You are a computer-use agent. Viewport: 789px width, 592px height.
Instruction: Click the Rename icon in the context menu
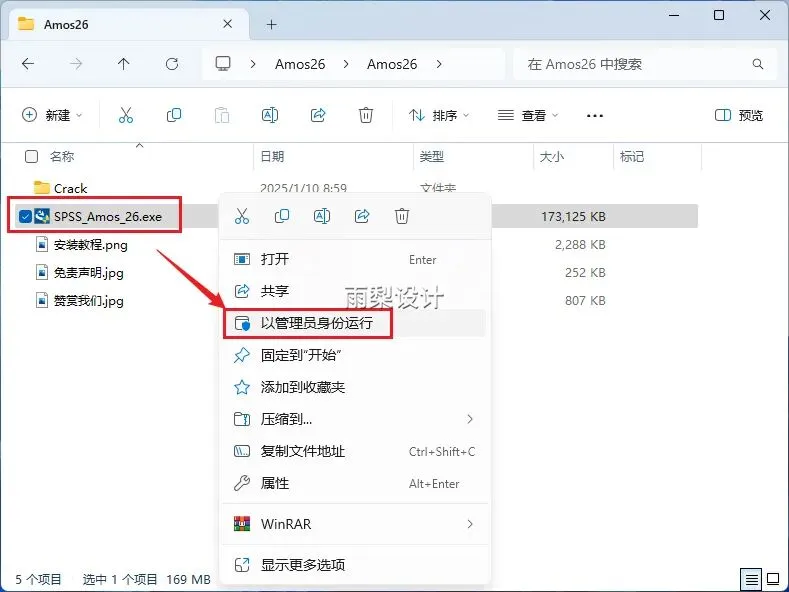[322, 216]
